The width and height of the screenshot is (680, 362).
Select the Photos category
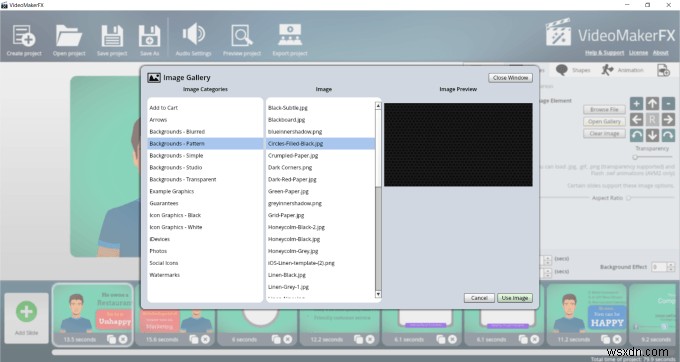[205, 251]
